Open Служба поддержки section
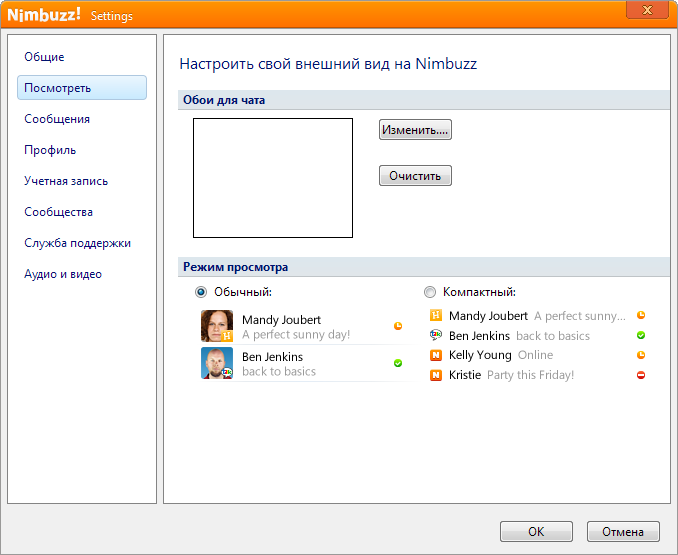The height and width of the screenshot is (555, 678). tap(77, 243)
